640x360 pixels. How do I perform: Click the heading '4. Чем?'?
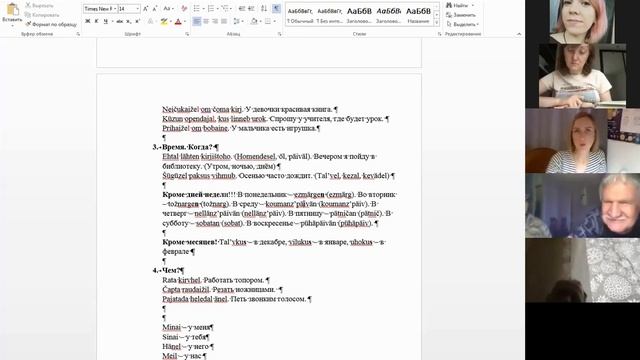tap(168, 271)
